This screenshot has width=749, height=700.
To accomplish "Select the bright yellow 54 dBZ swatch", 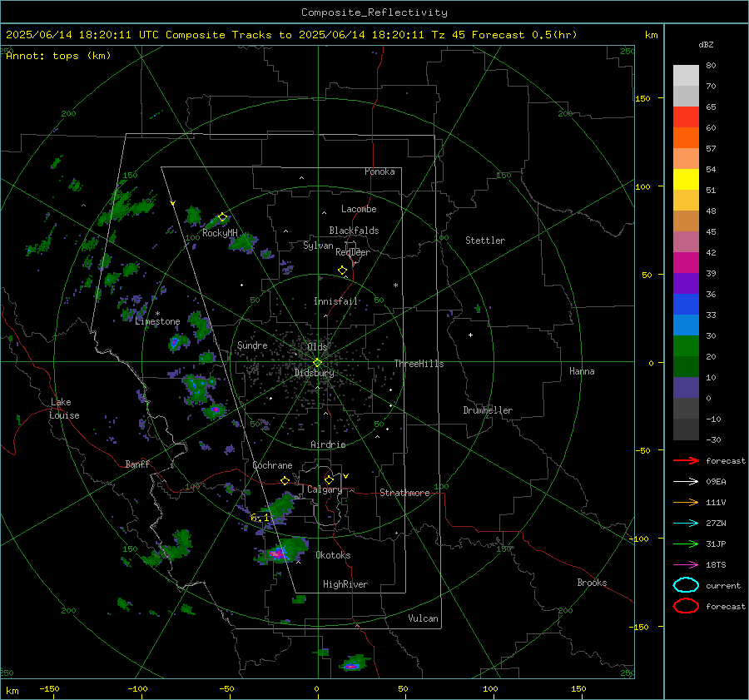I will pyautogui.click(x=686, y=179).
